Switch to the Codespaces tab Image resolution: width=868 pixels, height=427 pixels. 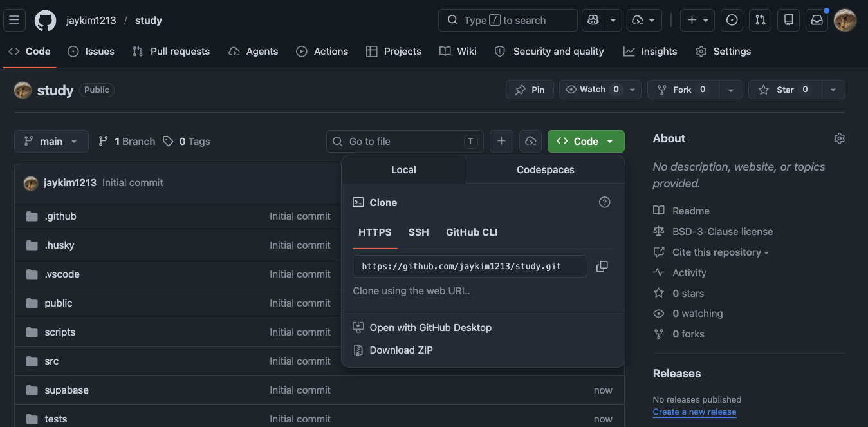[x=546, y=169]
